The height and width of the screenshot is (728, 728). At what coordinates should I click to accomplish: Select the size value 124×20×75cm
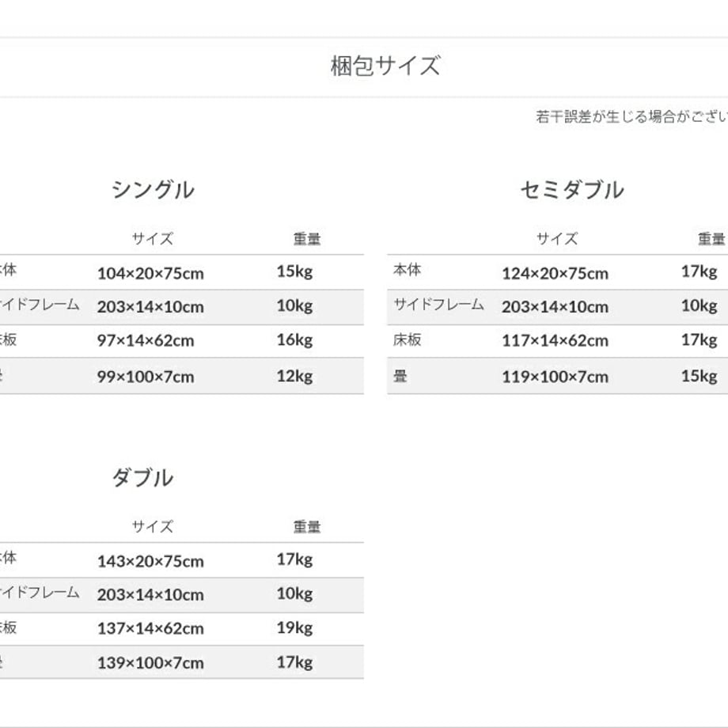(555, 273)
